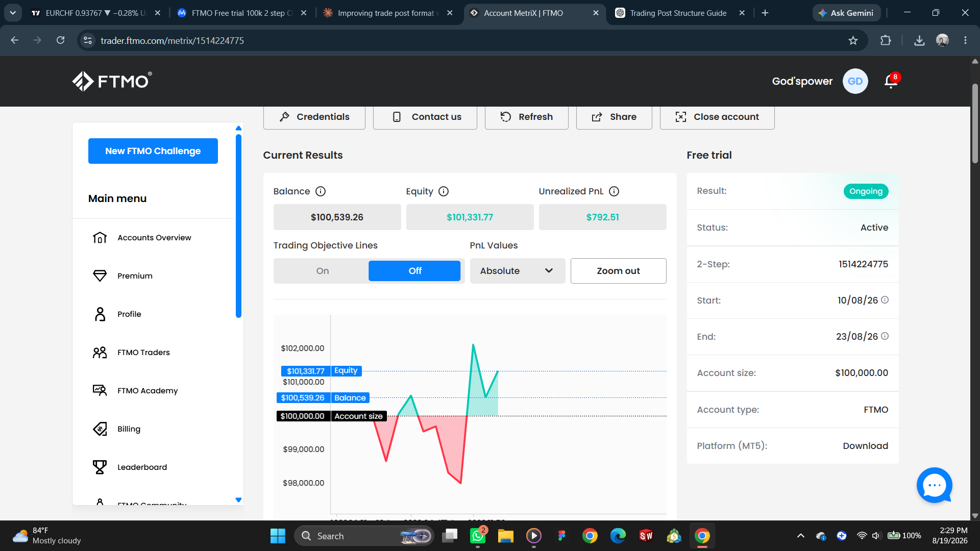Download the MT5 platform
This screenshot has width=980, height=551.
click(x=865, y=446)
